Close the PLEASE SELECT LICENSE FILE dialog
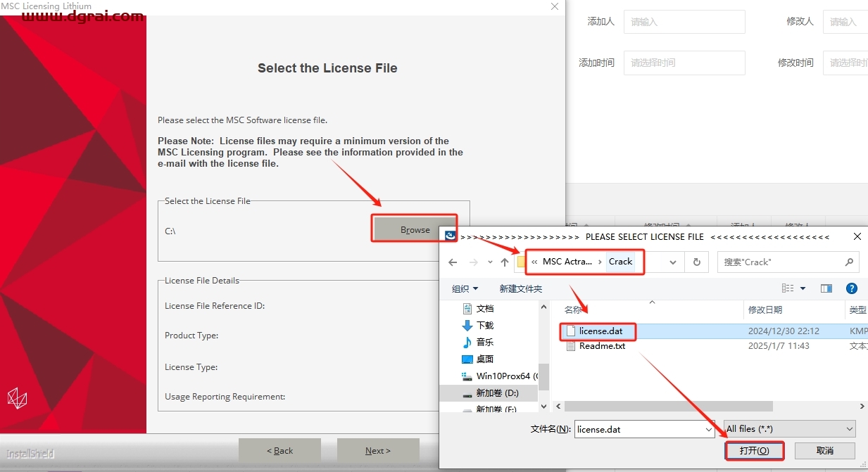Image resolution: width=868 pixels, height=472 pixels. (x=856, y=236)
